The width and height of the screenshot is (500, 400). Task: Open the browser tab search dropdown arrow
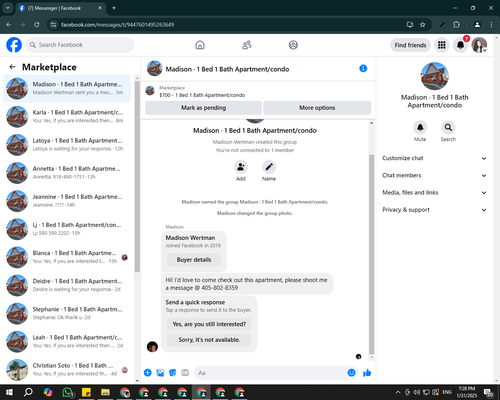(7, 8)
